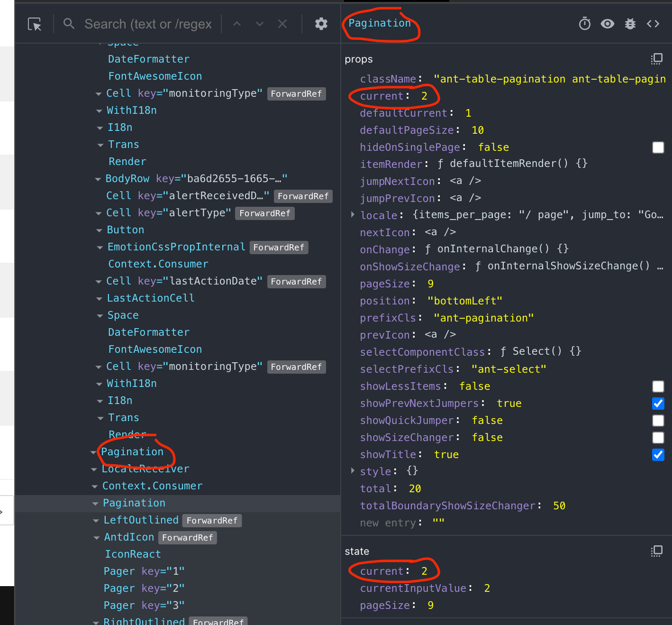Clear the search with the X icon

point(282,24)
